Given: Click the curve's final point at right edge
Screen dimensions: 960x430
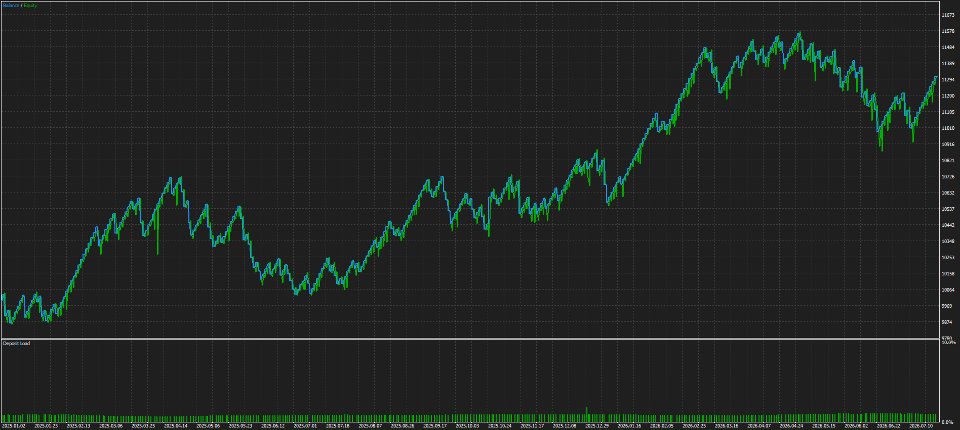Looking at the screenshot, I should coord(936,77).
